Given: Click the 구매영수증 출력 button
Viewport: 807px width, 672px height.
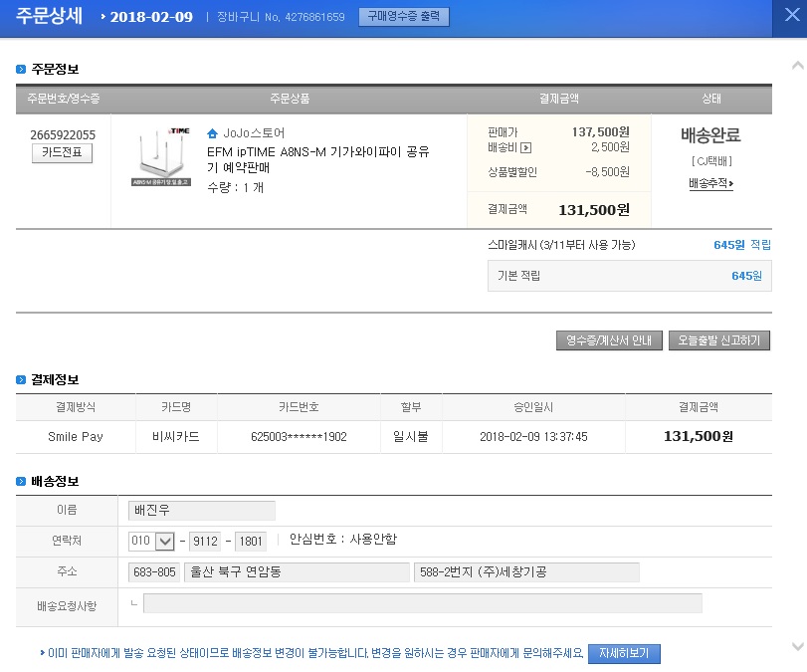Looking at the screenshot, I should click(404, 17).
